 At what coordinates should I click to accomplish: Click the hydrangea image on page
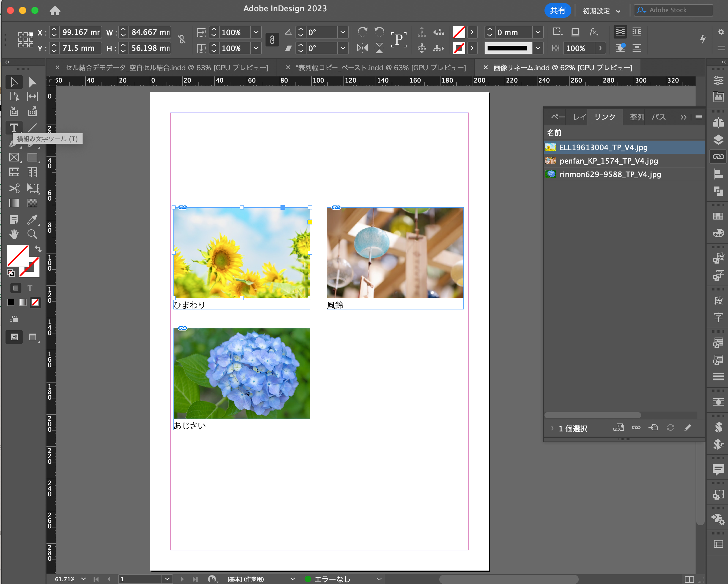coord(241,373)
